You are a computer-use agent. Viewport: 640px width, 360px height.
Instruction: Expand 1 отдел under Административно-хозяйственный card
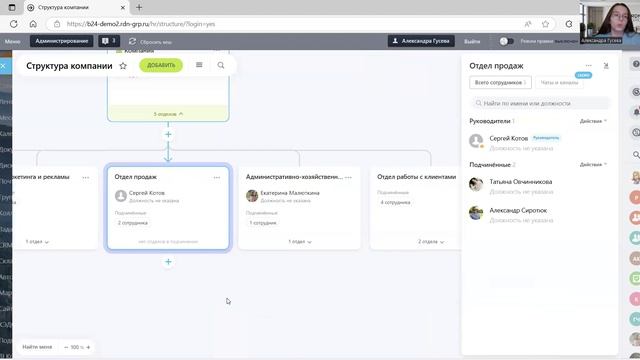tap(300, 242)
